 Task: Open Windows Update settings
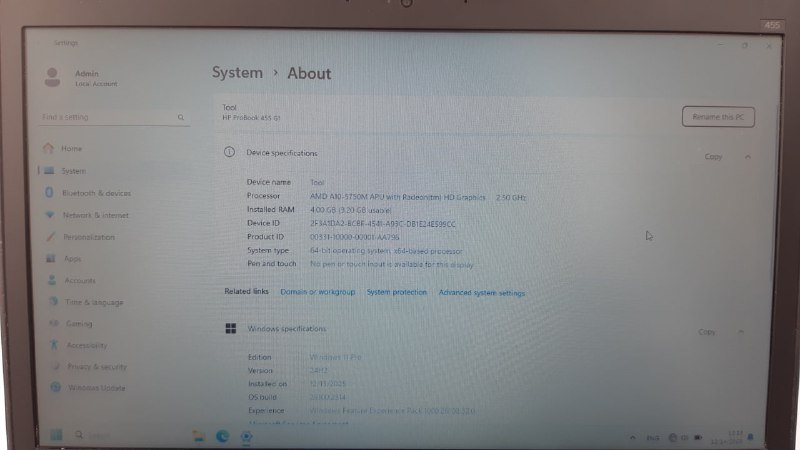click(96, 388)
